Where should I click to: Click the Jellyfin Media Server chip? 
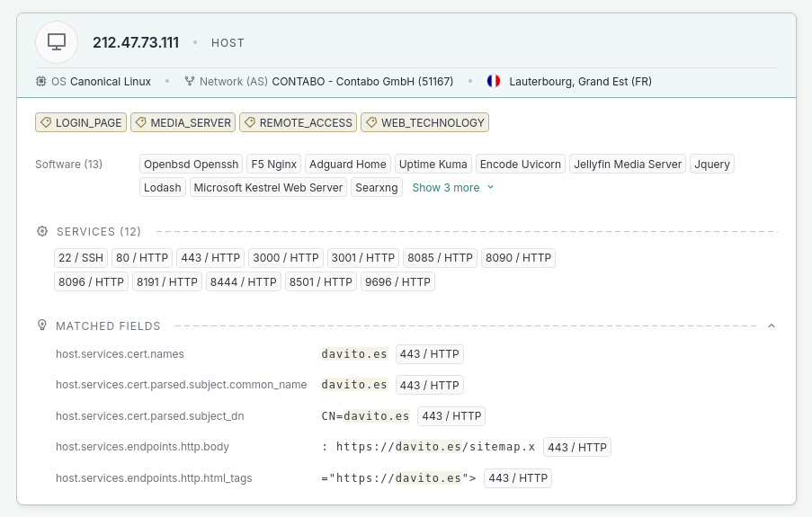pyautogui.click(x=628, y=165)
